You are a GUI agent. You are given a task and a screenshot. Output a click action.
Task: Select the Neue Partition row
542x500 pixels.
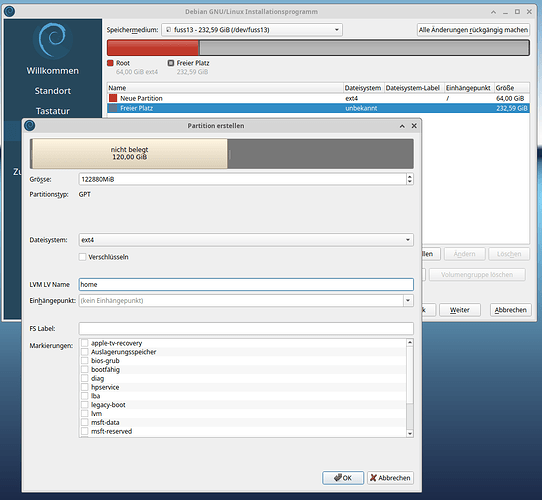318,98
